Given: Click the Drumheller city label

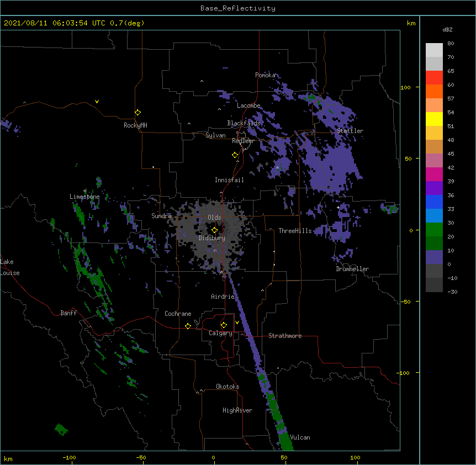Looking at the screenshot, I should [352, 269].
